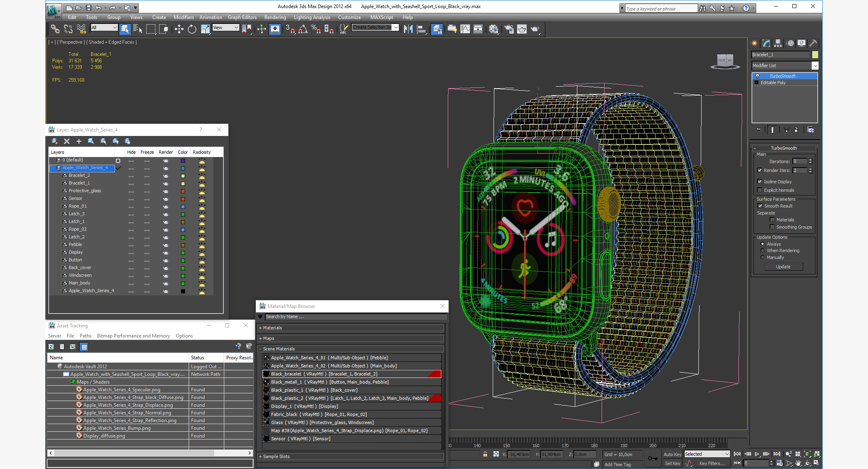Open Select by Name list icon
Image resolution: width=868 pixels, height=469 pixels.
[x=138, y=29]
